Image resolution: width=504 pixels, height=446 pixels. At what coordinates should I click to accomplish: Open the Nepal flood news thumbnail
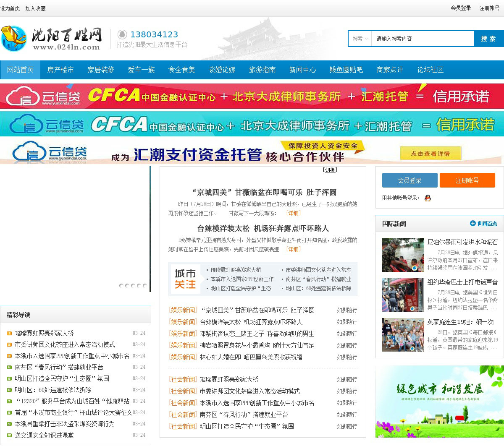pyautogui.click(x=403, y=255)
